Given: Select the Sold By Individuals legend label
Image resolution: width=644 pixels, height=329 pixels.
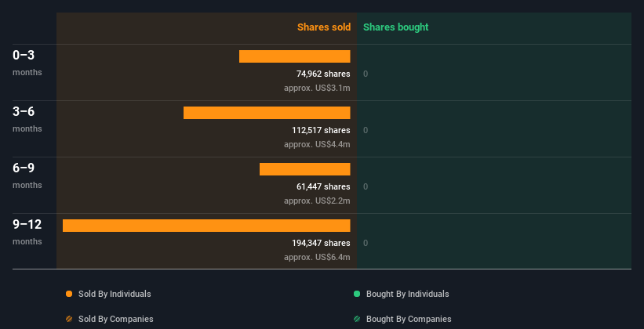Looking at the screenshot, I should [x=115, y=294].
